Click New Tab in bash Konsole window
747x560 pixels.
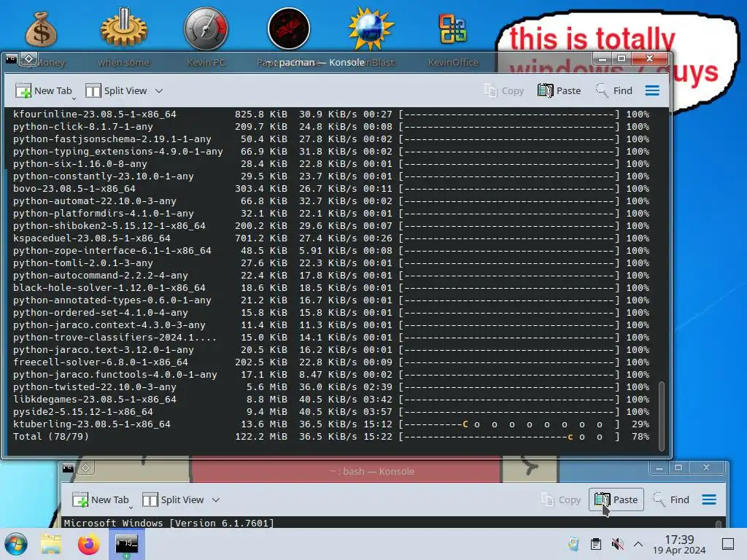click(101, 499)
